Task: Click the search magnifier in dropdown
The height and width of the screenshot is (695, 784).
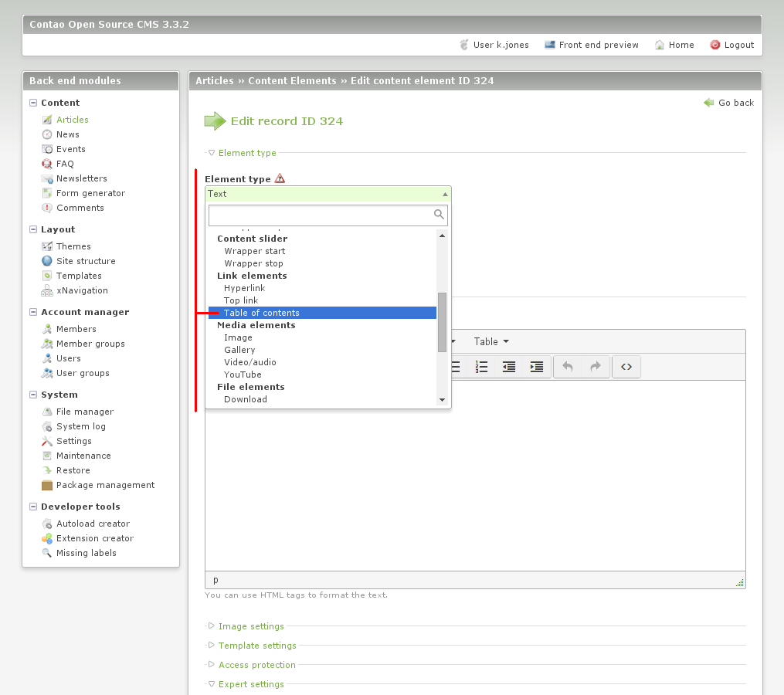Action: point(439,215)
